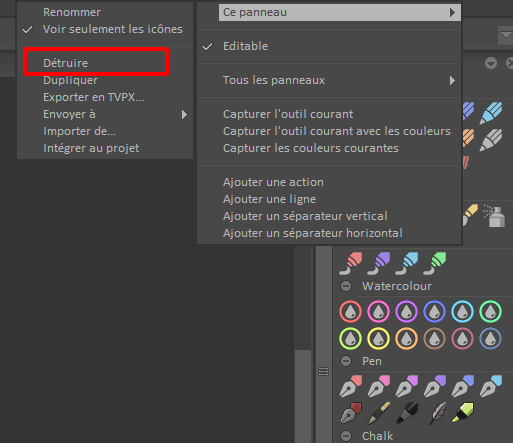Select the feather quill pen

coord(438,413)
